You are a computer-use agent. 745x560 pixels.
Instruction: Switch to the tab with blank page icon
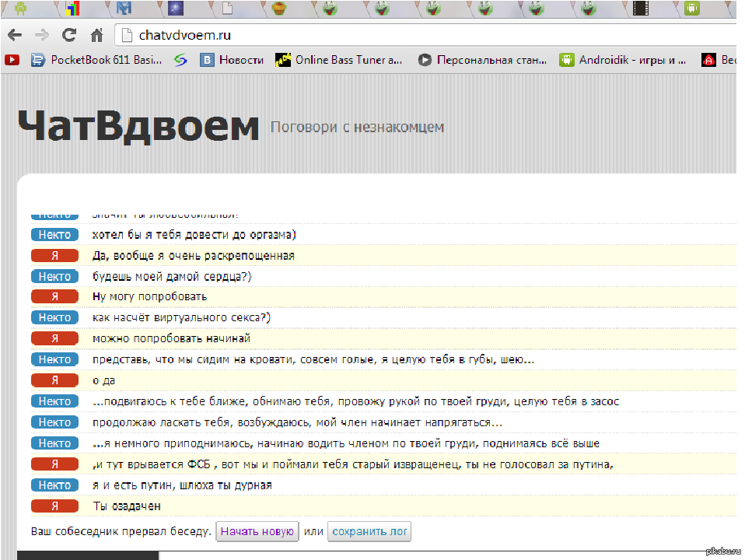(227, 9)
